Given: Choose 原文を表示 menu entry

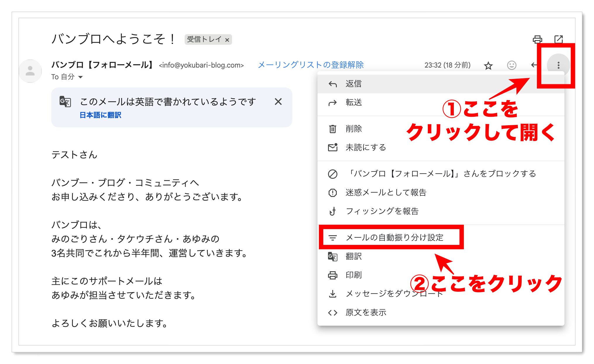Looking at the screenshot, I should click(x=365, y=312).
